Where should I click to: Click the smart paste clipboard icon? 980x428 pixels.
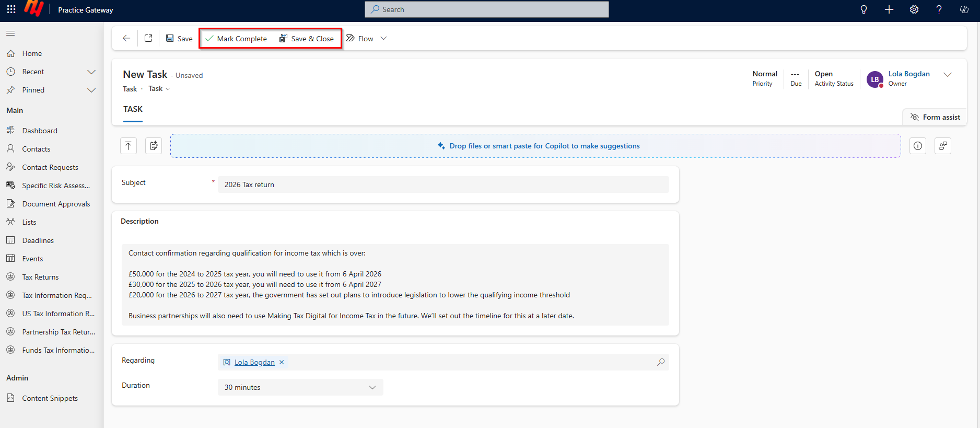[154, 146]
